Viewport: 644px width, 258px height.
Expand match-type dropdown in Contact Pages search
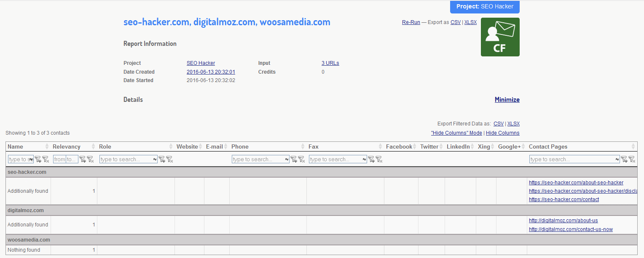click(x=617, y=160)
